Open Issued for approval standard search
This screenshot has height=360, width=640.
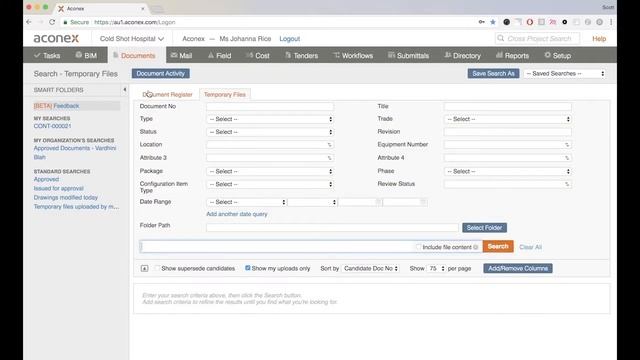pos(58,189)
